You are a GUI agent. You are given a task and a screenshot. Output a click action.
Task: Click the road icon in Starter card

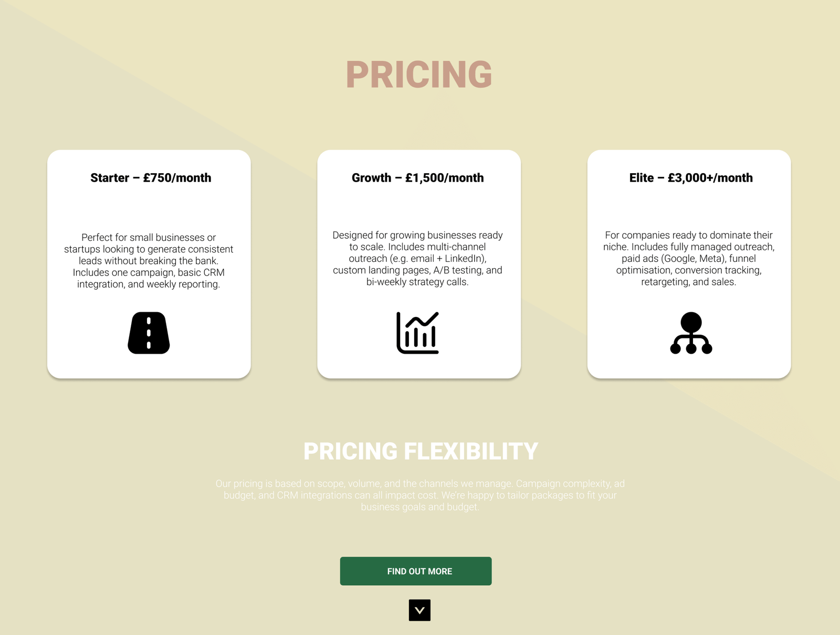(x=149, y=333)
